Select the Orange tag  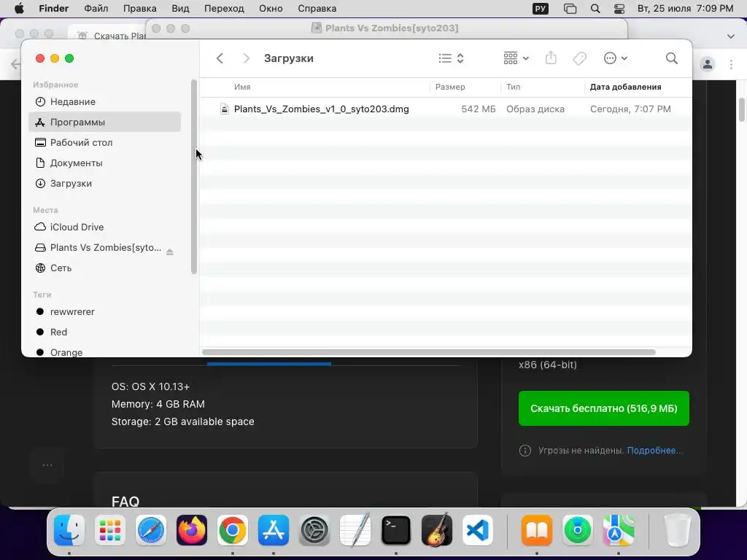point(105,352)
